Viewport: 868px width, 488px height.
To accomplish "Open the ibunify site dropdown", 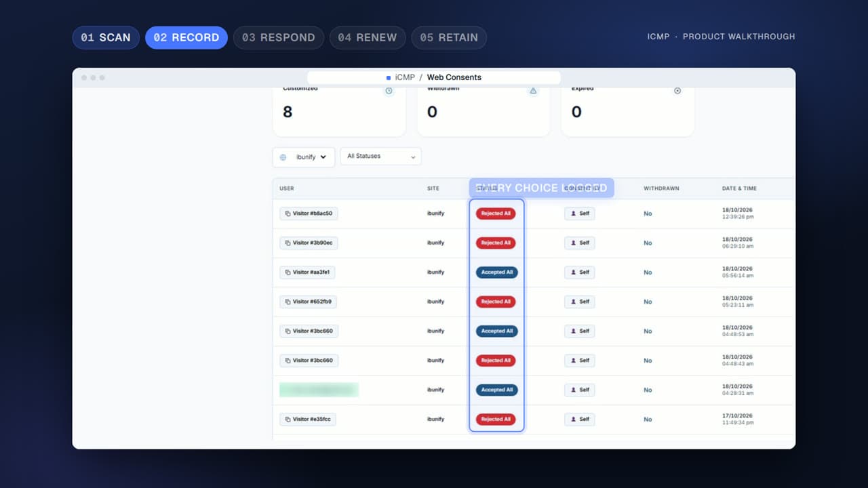I will coord(304,157).
